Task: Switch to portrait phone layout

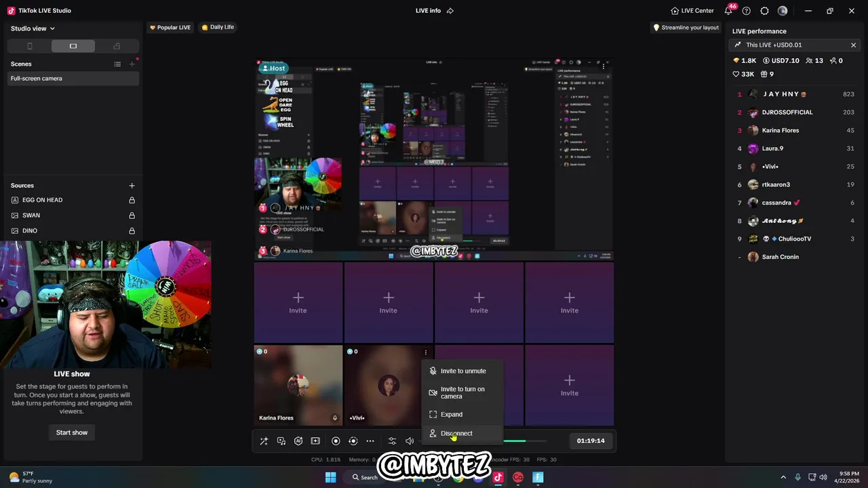Action: pyautogui.click(x=29, y=46)
